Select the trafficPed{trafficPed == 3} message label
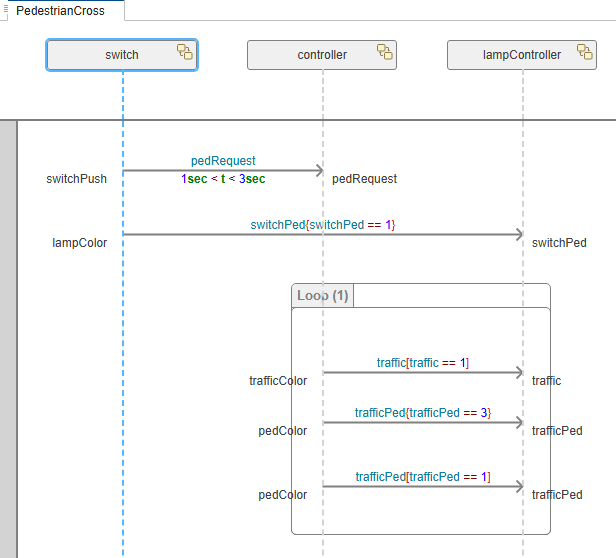 tap(423, 413)
